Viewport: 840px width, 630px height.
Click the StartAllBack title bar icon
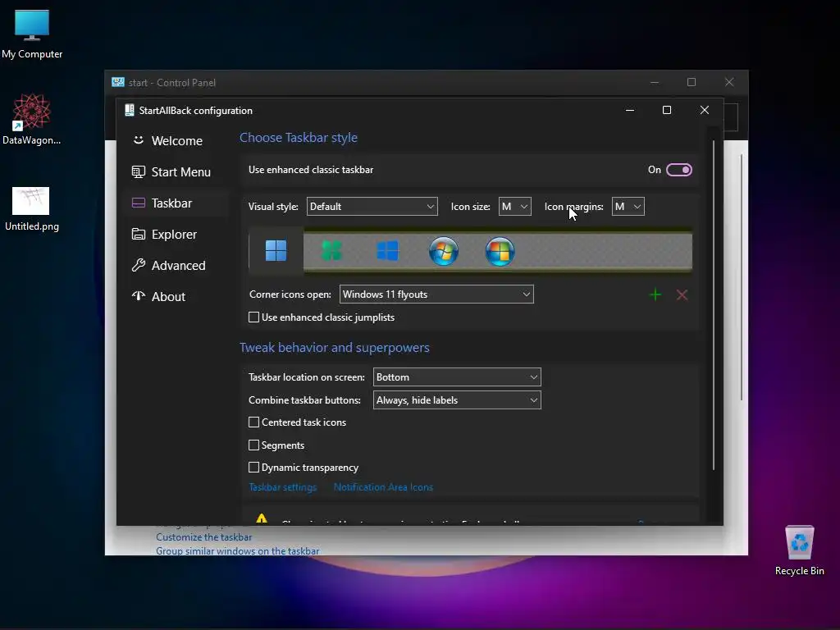tap(129, 111)
